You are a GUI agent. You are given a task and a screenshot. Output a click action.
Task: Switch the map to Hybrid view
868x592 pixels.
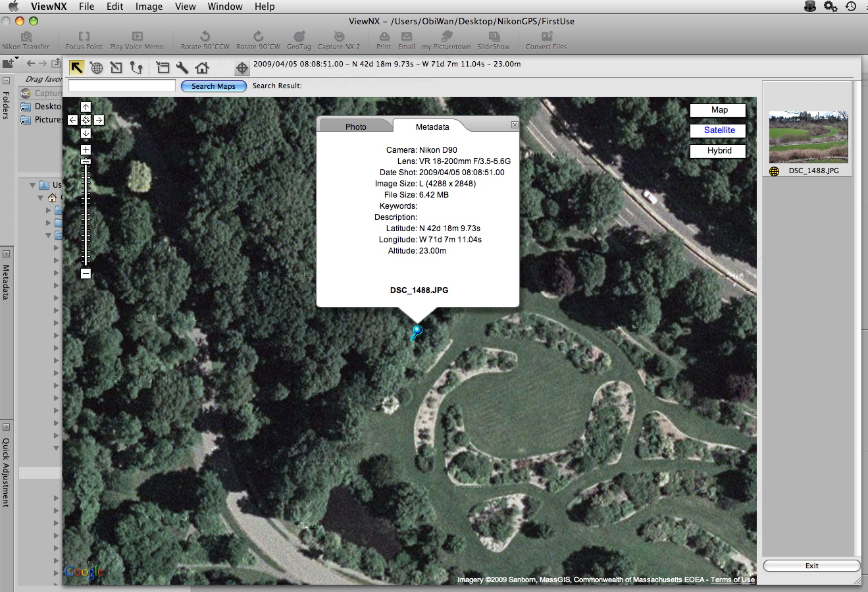[x=719, y=151]
